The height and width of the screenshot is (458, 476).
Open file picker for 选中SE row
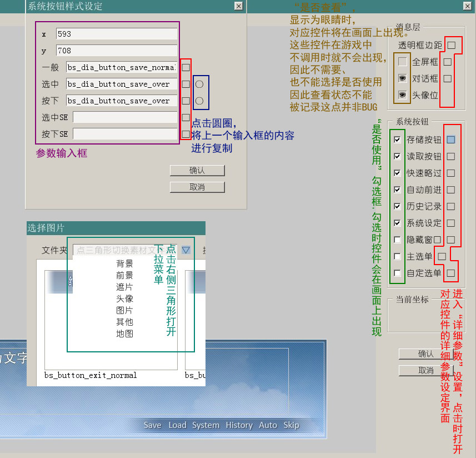tap(186, 117)
